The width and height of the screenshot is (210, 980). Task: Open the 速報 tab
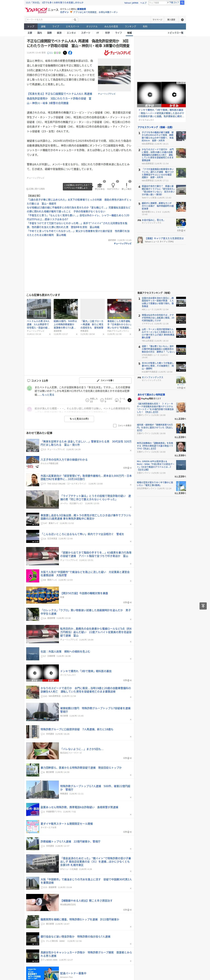tap(43, 27)
